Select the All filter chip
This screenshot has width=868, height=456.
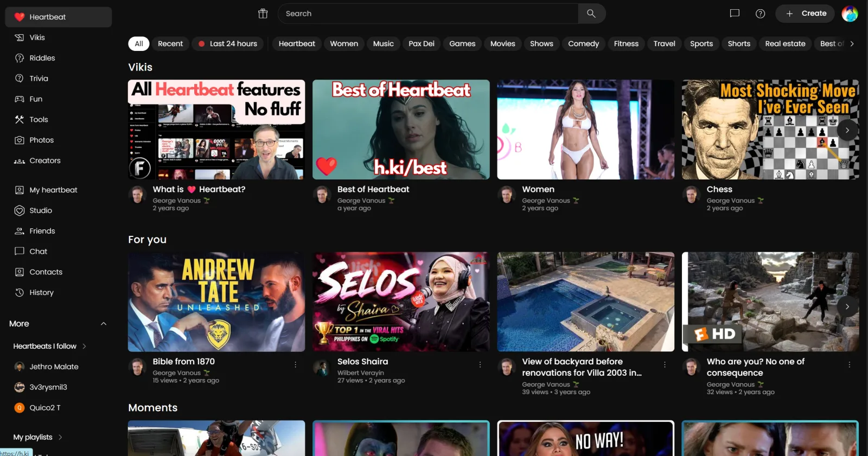coord(139,43)
